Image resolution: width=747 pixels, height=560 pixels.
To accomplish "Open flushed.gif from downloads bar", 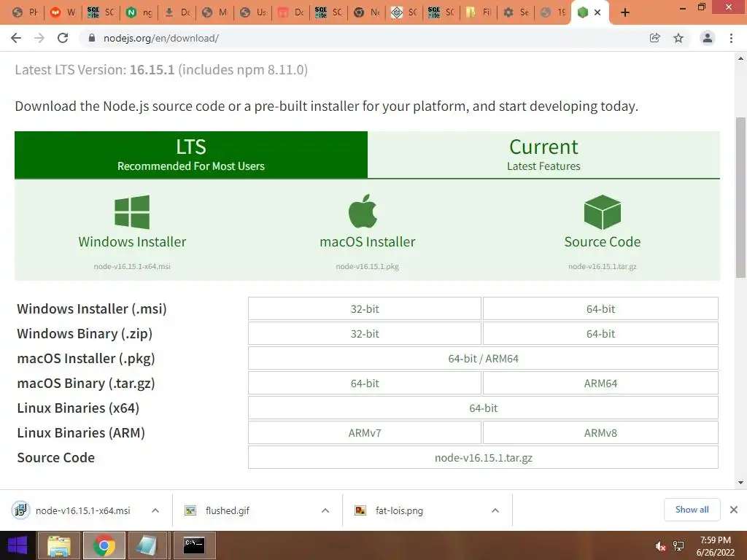I will pos(228,510).
